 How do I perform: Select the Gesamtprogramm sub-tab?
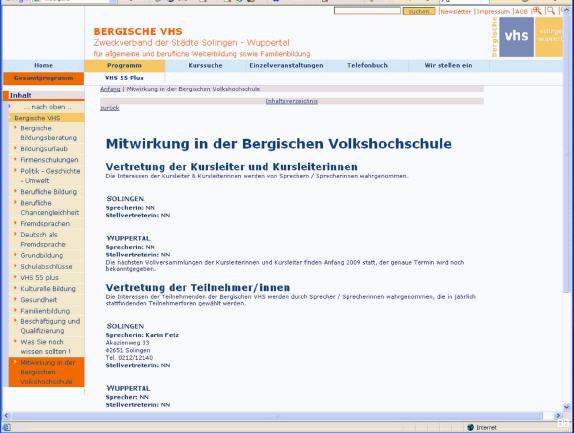[x=44, y=78]
